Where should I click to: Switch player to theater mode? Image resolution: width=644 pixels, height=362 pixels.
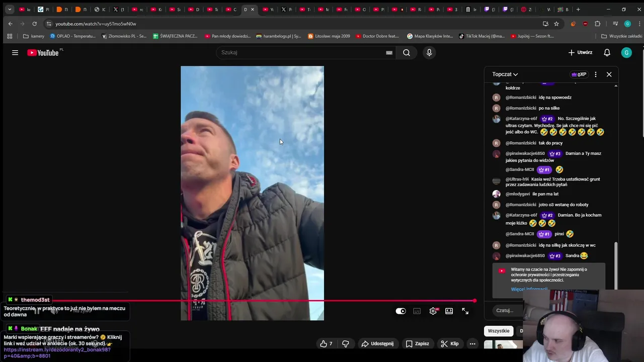[449, 311]
